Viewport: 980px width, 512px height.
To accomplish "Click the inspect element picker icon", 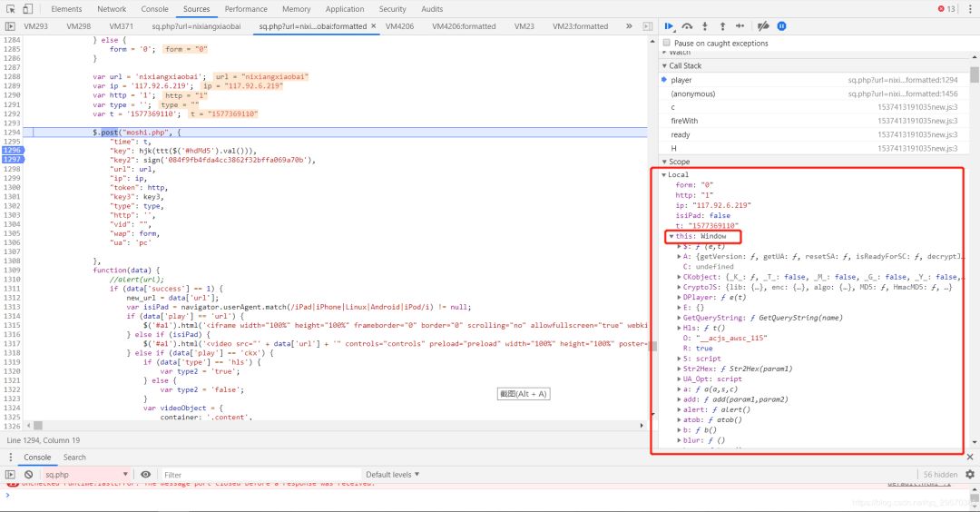I will (11, 9).
